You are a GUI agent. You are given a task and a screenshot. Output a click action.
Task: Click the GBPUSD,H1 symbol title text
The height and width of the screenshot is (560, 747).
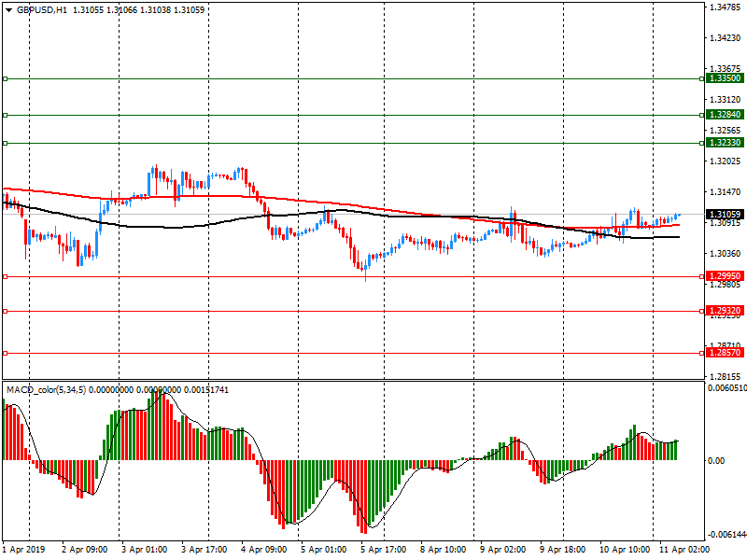[42, 9]
